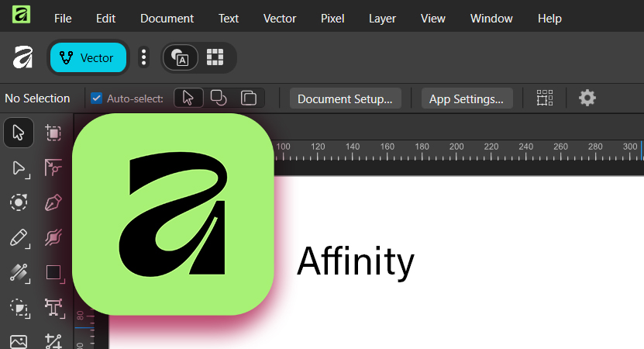
Task: Click the Place Image tool
Action: (19, 341)
